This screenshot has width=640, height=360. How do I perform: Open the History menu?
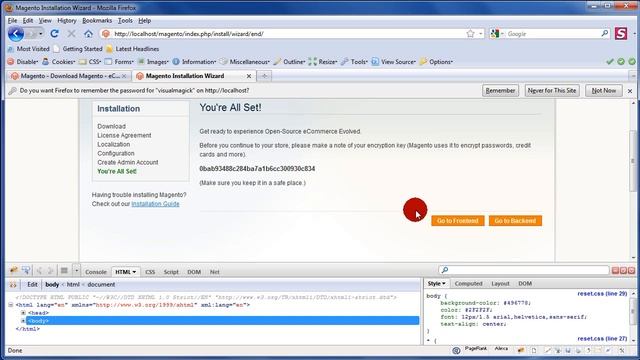point(67,20)
